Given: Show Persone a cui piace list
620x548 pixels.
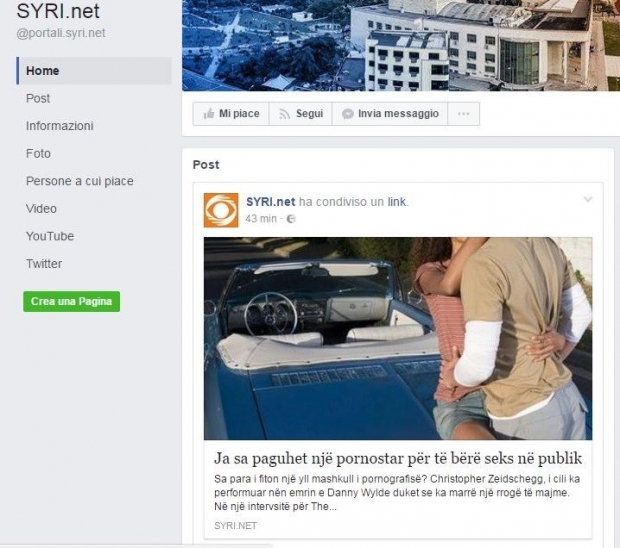Looking at the screenshot, I should (x=80, y=181).
